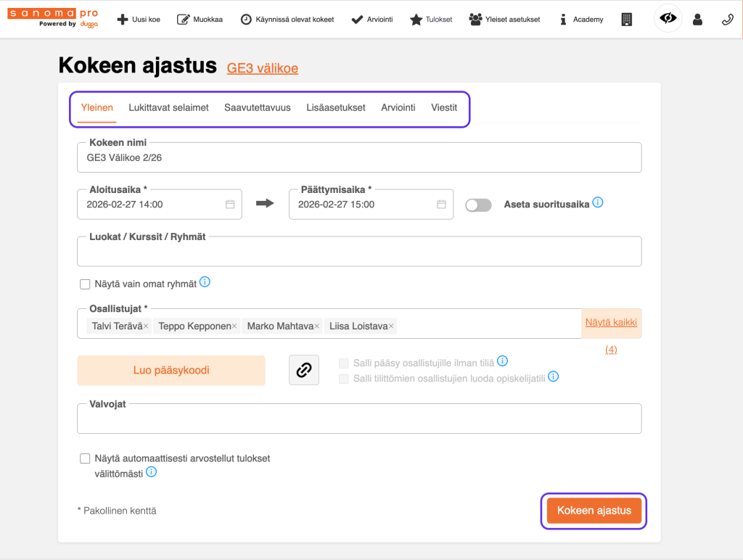
Task: Remove participant Talvi Terävä with x
Action: tap(146, 327)
